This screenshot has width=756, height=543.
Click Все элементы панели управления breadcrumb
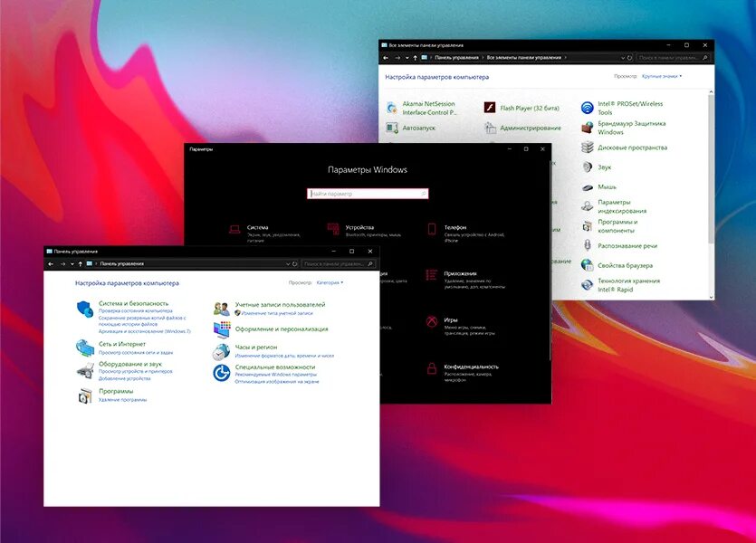pyautogui.click(x=524, y=58)
